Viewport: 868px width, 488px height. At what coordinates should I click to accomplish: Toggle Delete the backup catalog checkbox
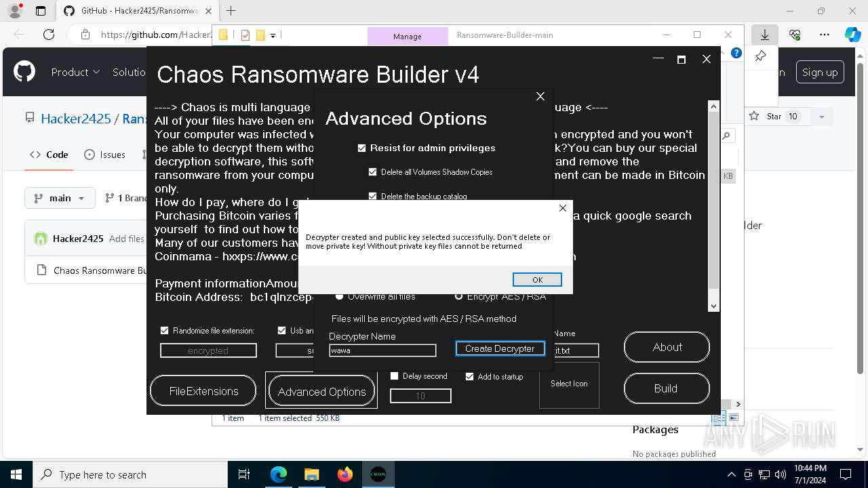[x=372, y=197]
